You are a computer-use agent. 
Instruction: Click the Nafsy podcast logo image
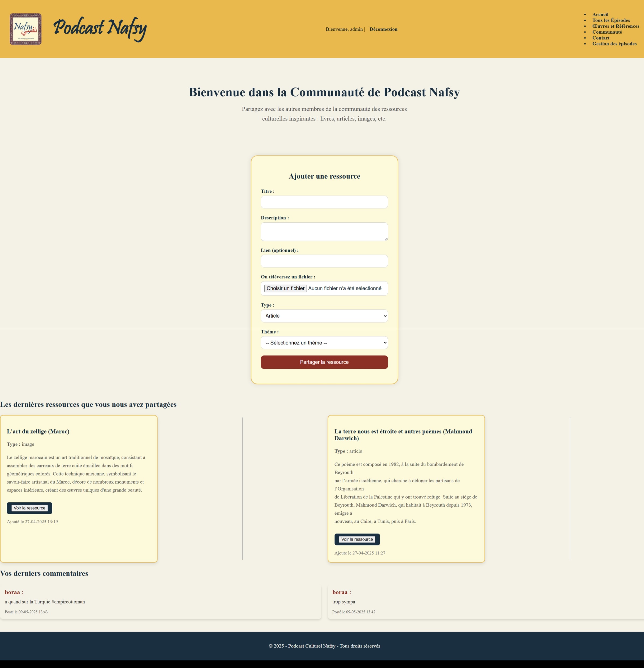pos(26,29)
